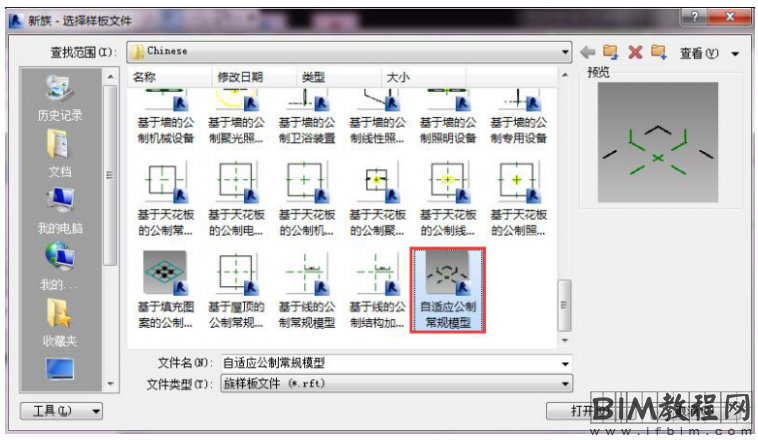The height and width of the screenshot is (440, 758).
Task: Select template 基于墙的公制专用设备
Action: click(519, 118)
